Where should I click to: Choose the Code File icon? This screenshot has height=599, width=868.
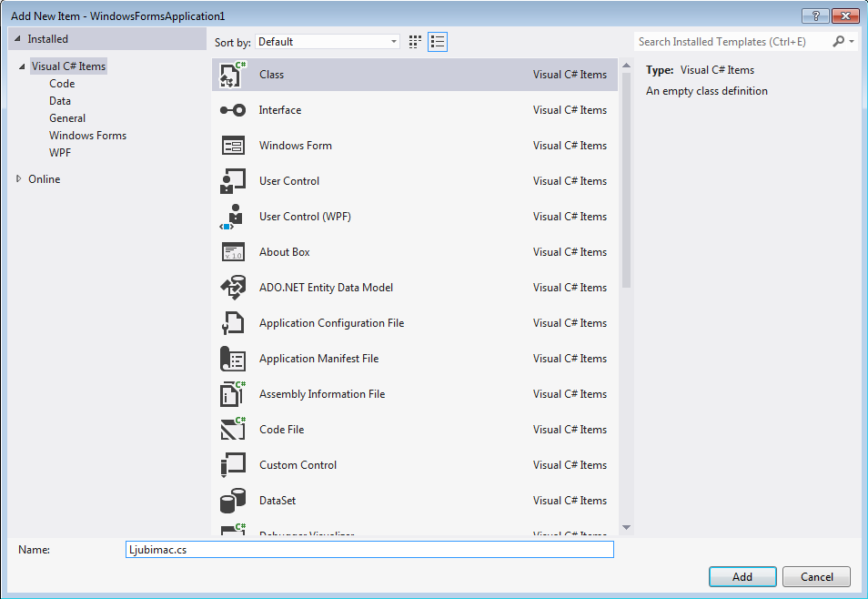pyautogui.click(x=233, y=430)
